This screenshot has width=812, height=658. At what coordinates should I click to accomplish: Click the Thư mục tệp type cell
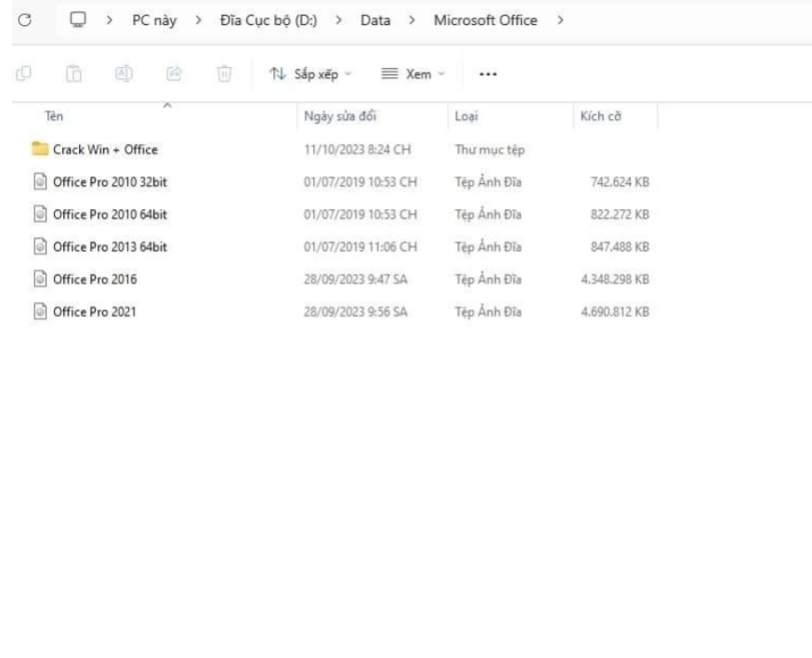pos(490,150)
